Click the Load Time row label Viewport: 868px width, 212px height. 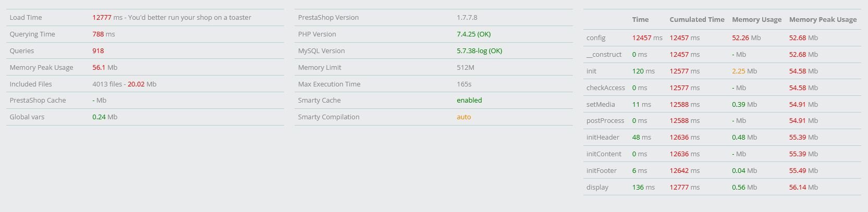point(26,17)
